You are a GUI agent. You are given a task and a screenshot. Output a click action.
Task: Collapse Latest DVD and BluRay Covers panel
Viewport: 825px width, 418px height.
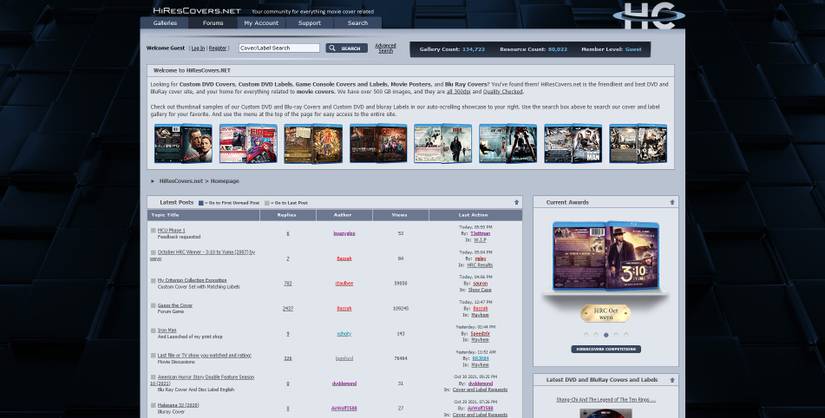672,380
